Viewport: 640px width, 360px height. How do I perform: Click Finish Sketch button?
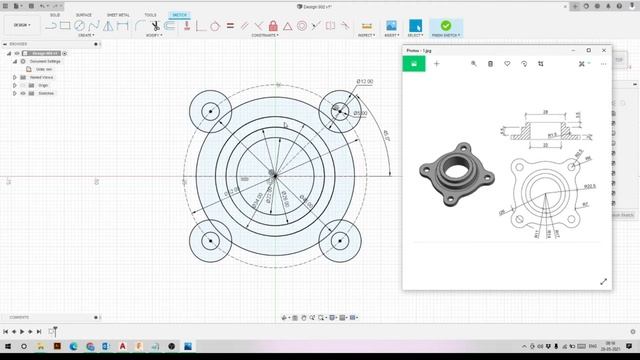446,28
